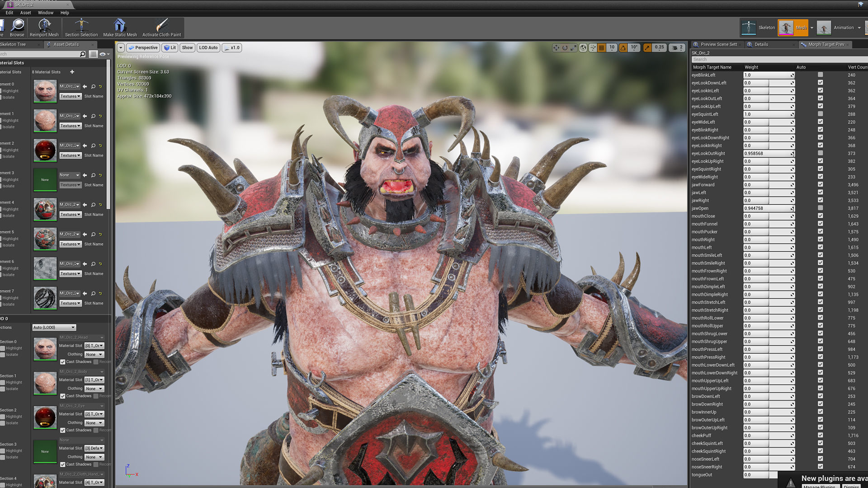Open the Edit menu
The image size is (868, 488).
(9, 13)
